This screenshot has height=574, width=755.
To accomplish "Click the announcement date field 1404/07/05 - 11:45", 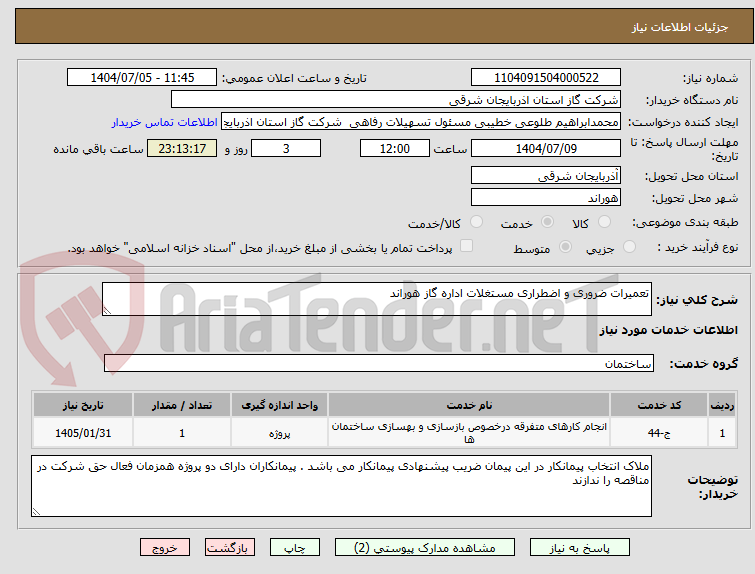I will click(142, 78).
